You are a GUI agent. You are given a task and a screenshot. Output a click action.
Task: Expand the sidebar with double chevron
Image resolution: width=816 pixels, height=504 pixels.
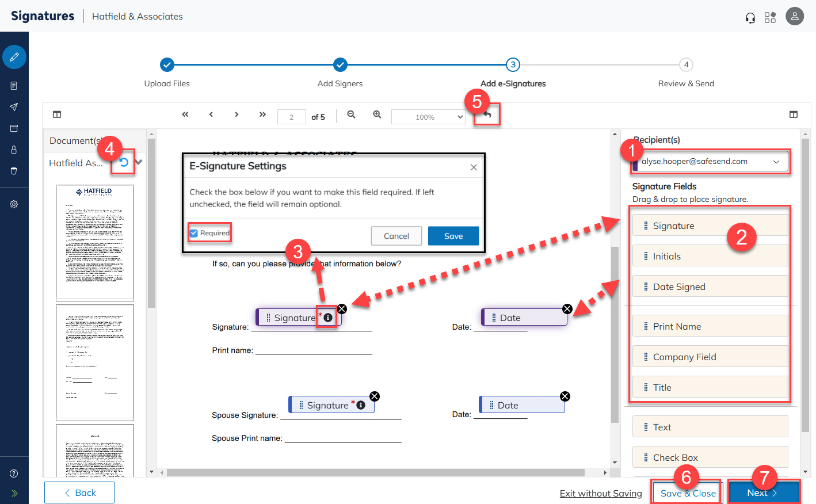pyautogui.click(x=14, y=493)
